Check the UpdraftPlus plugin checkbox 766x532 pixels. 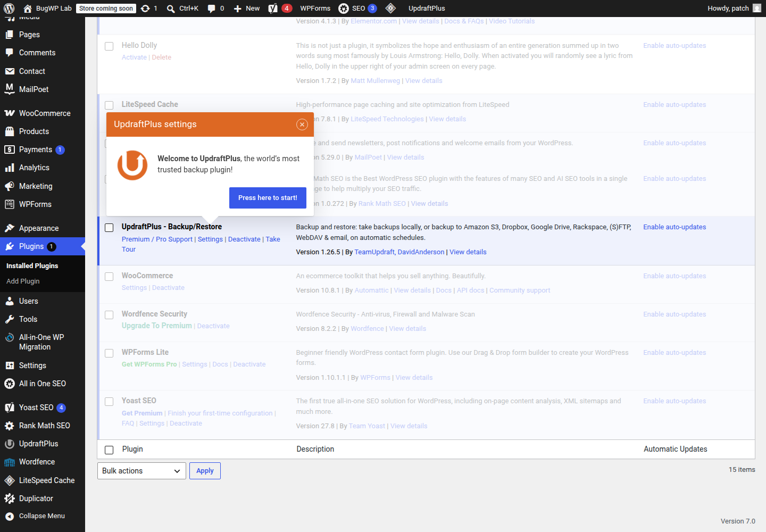point(109,228)
